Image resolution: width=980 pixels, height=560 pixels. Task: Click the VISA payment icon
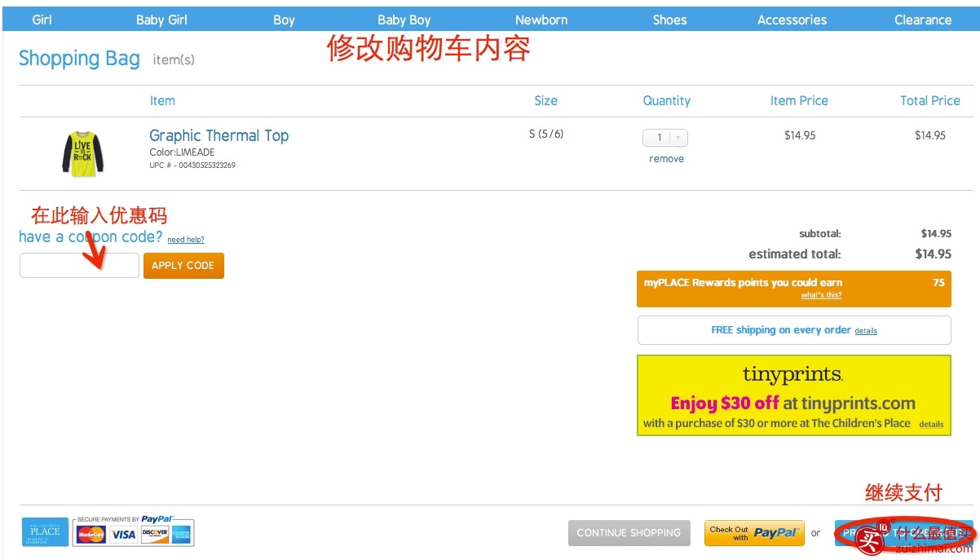tap(123, 535)
